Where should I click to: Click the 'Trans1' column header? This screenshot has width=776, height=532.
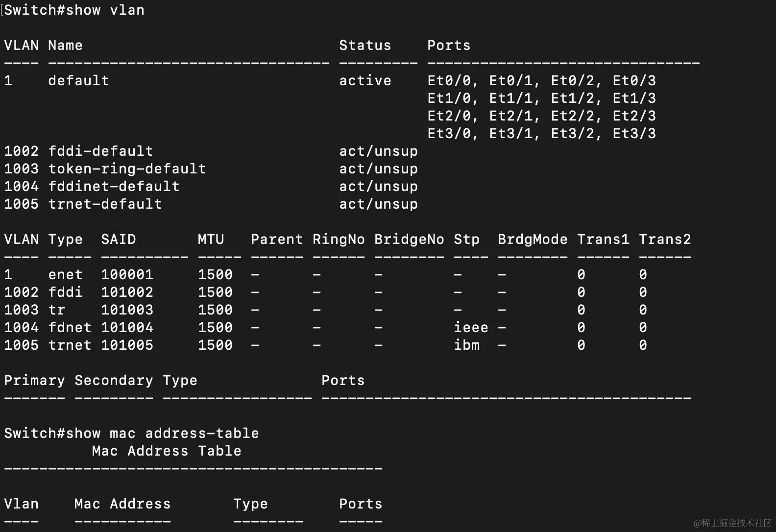(604, 240)
